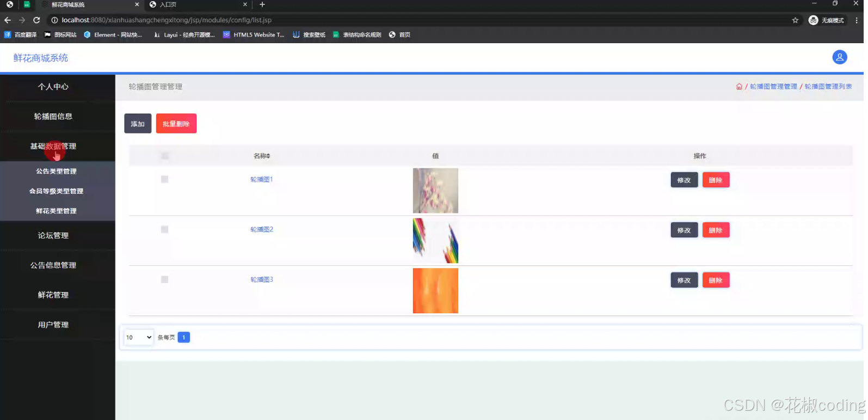Open the 轮播图2 colored pencils thumbnail
Viewport: 868px width, 420px height.
tap(435, 241)
